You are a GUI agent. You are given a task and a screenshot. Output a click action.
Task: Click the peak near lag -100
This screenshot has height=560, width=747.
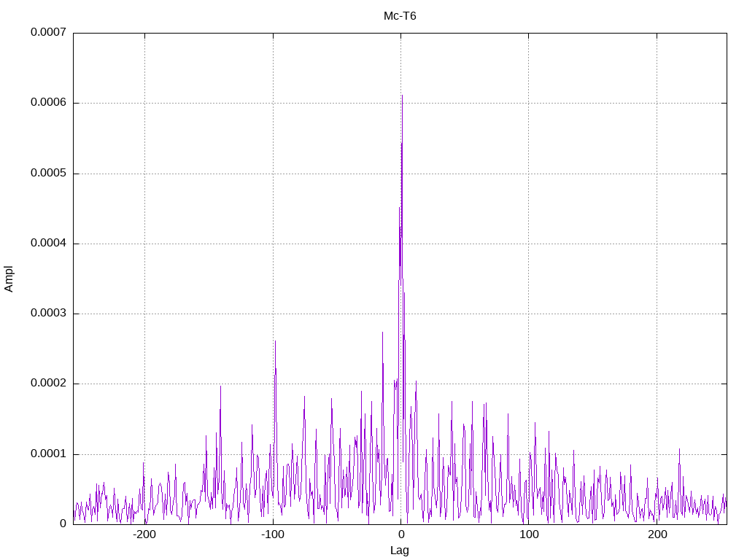[x=275, y=342]
